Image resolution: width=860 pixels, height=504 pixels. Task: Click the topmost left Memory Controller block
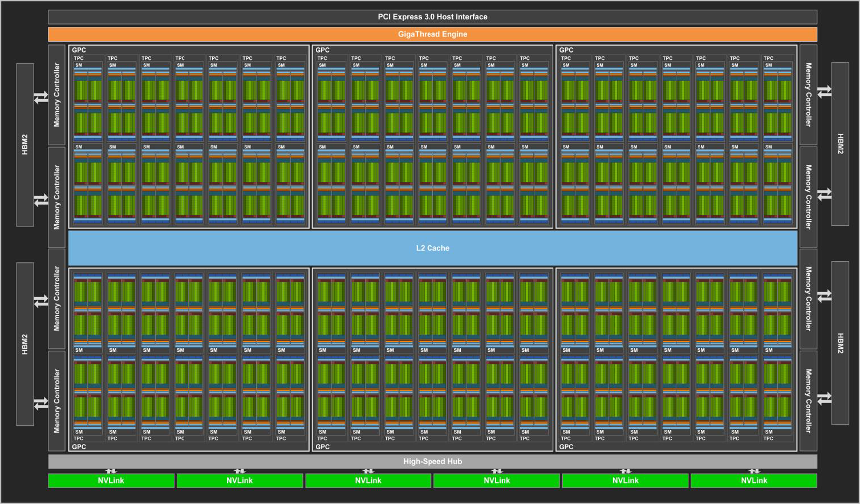click(x=57, y=95)
